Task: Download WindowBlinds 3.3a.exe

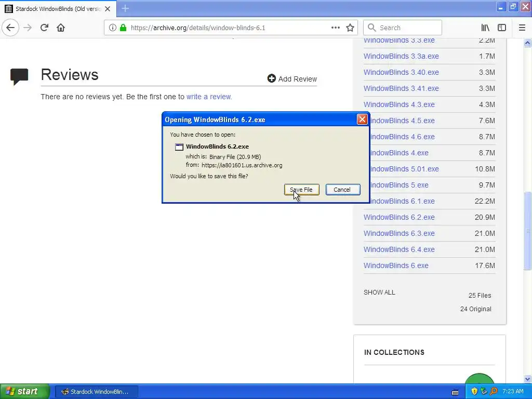Action: tap(401, 56)
